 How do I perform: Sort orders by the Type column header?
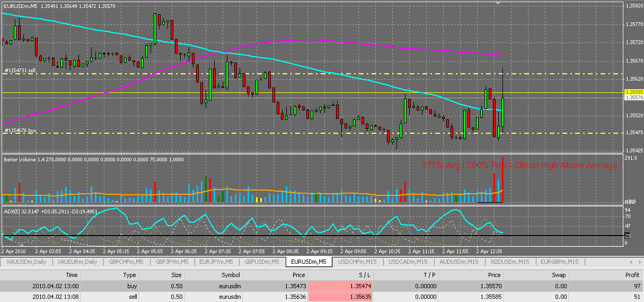129,275
